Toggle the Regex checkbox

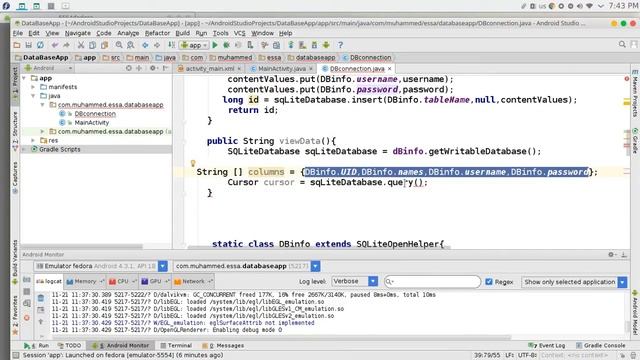click(489, 282)
